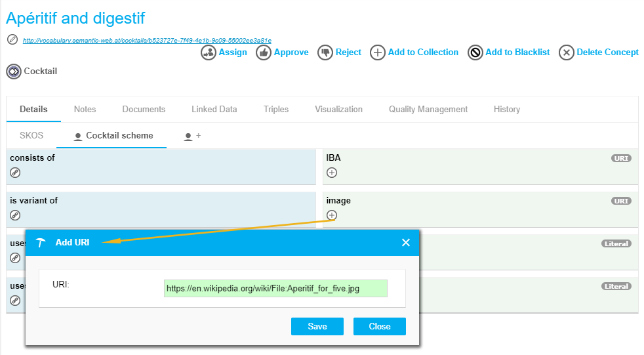
Task: Switch to the Linked Data tab
Action: point(214,110)
